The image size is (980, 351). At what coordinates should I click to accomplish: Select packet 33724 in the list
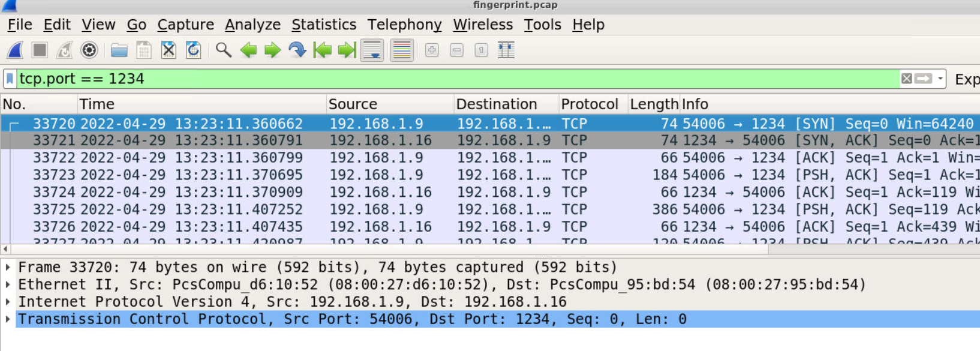(x=490, y=192)
